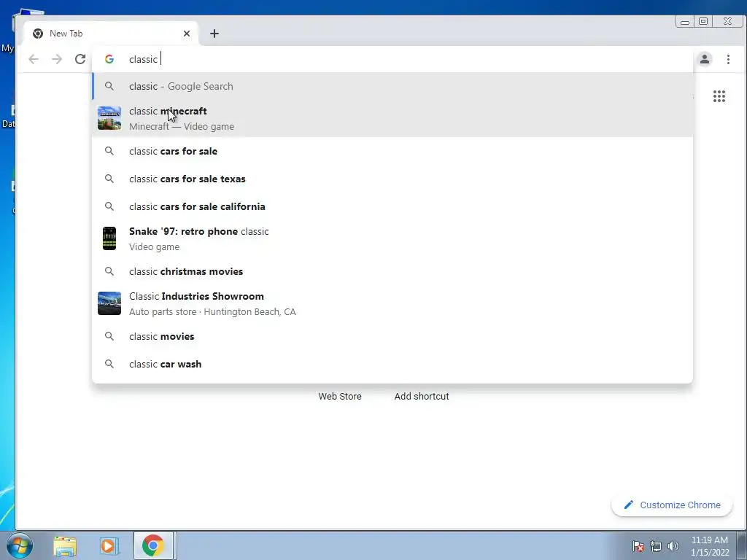Click the Google G icon in address bar
Screen dimensions: 747x560
109,59
